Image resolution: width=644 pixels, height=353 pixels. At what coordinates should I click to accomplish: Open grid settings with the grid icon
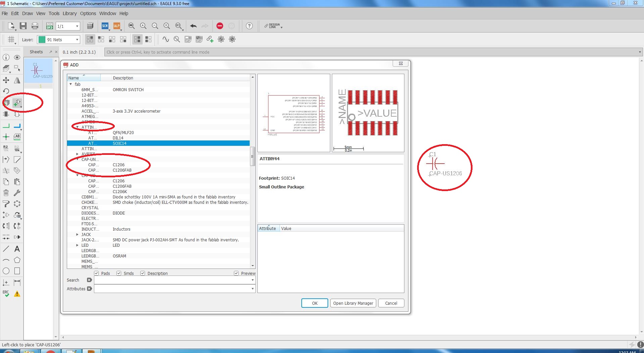[x=11, y=40]
